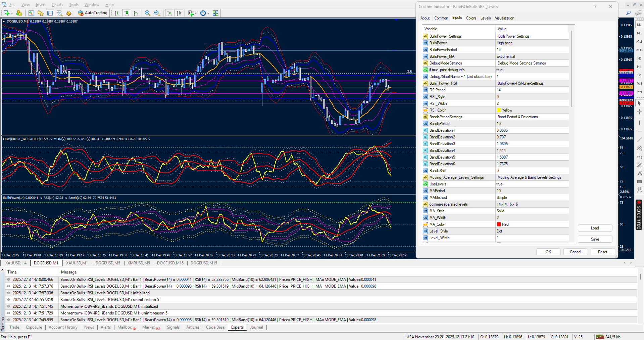Open the Navigator panel icon

41,13
